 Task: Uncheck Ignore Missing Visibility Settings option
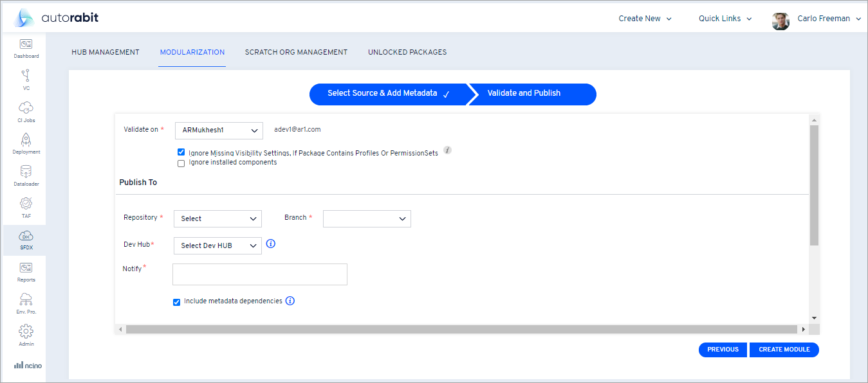(181, 152)
